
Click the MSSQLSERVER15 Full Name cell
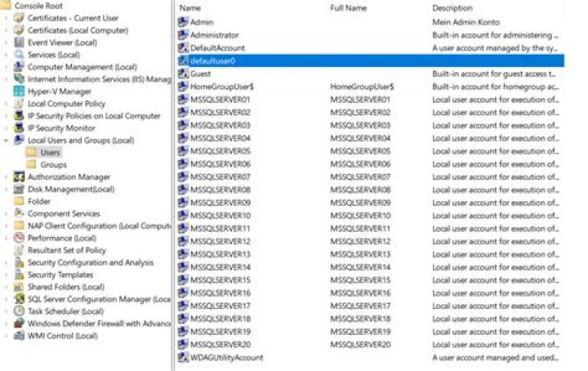(x=360, y=279)
